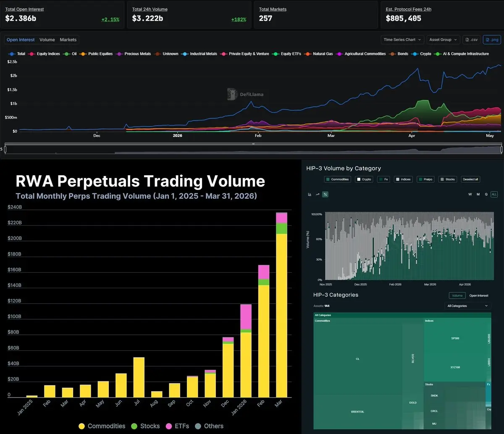Click the range slider track under chart
Screen dimensions: 504x434
point(253,149)
